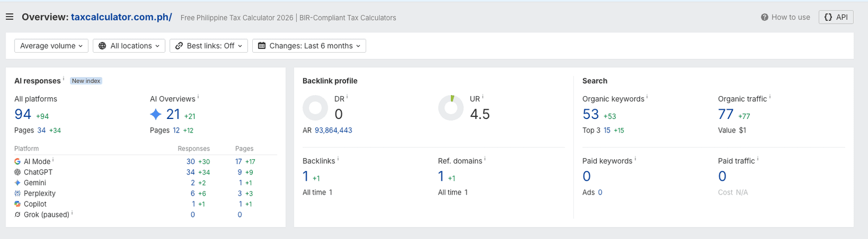Image resolution: width=868 pixels, height=239 pixels.
Task: Click the AI Overviews sparkle icon
Action: [156, 114]
